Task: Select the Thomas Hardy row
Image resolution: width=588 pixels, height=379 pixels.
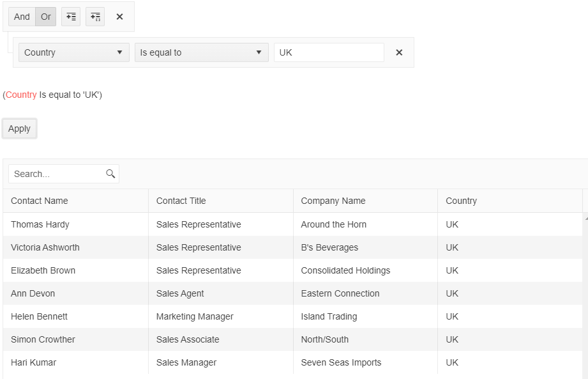Action: 40,224
